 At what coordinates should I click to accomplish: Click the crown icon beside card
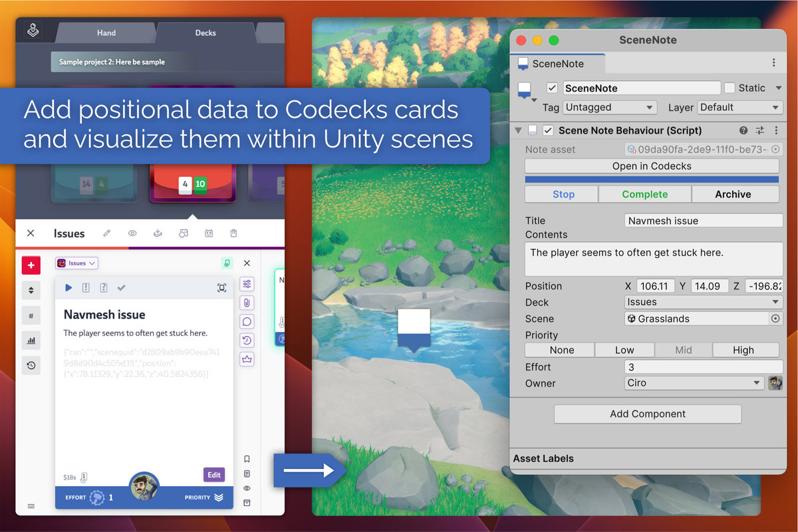(247, 359)
